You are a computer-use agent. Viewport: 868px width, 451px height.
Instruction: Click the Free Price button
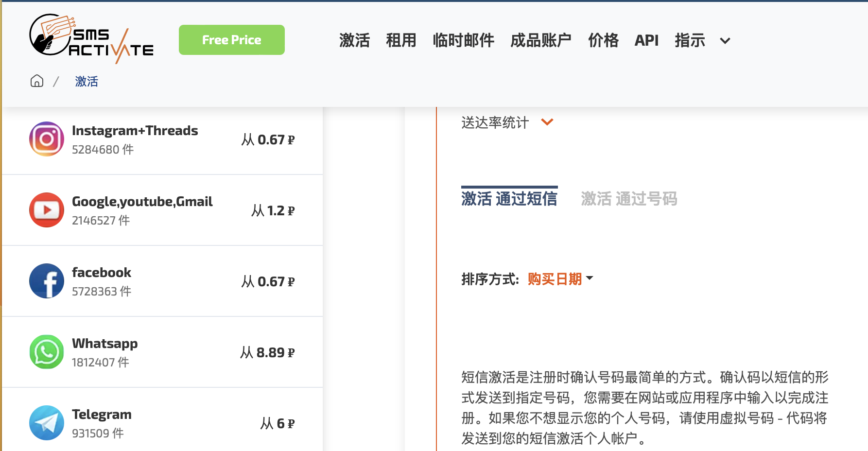pos(231,40)
